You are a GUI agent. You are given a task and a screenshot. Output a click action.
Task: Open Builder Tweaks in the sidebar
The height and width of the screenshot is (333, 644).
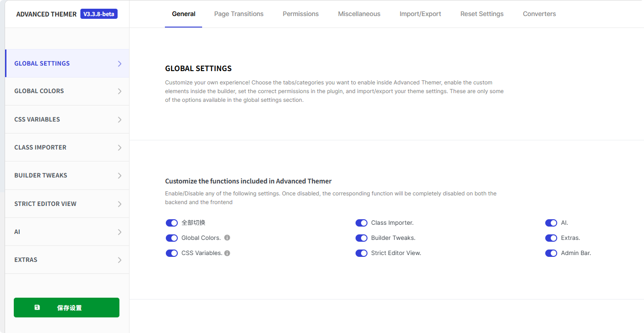click(67, 175)
